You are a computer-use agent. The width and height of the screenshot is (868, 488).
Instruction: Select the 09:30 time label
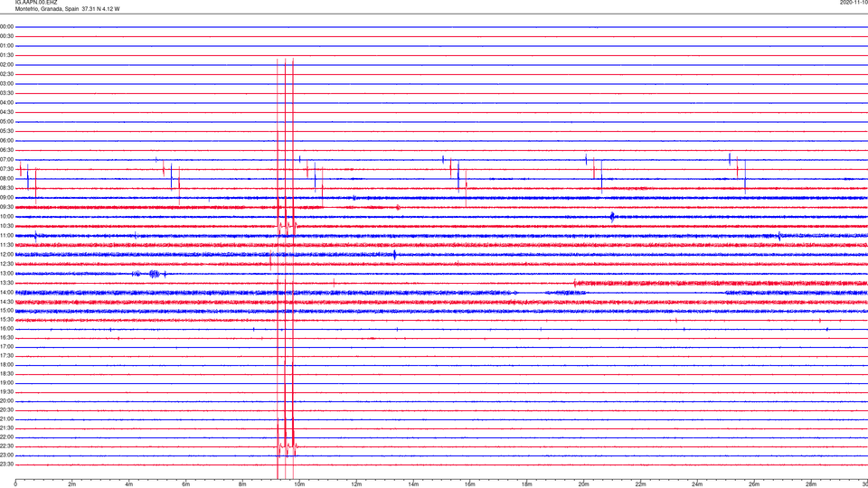(7, 207)
